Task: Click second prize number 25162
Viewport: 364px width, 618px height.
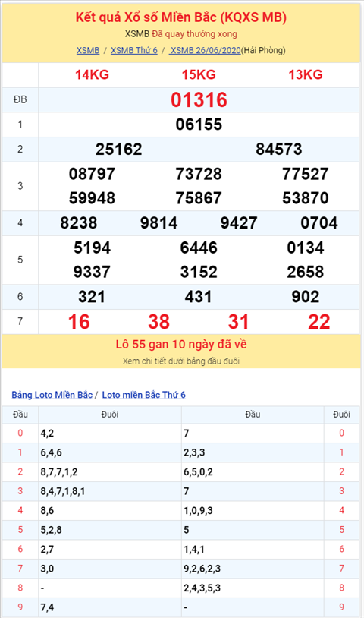Action: click(x=118, y=150)
